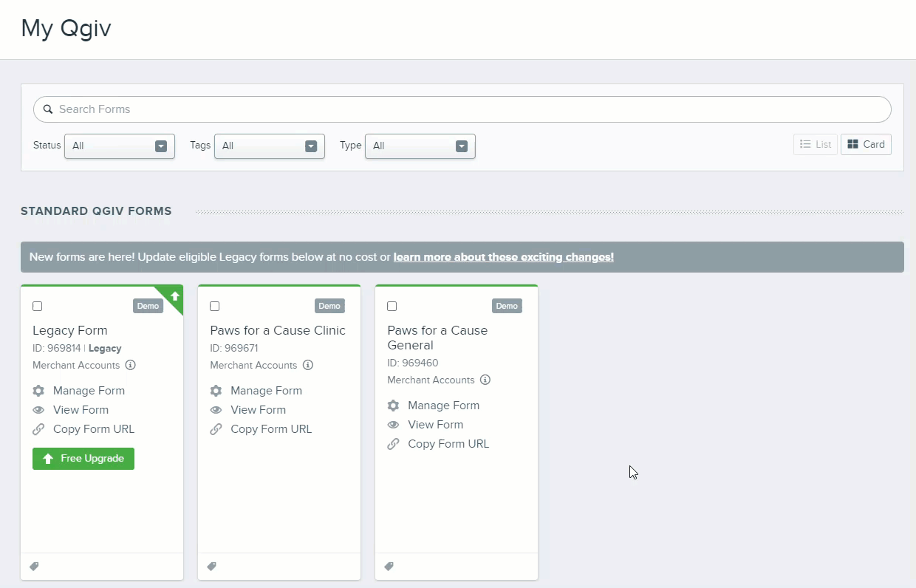Switch to Card view

(866, 145)
